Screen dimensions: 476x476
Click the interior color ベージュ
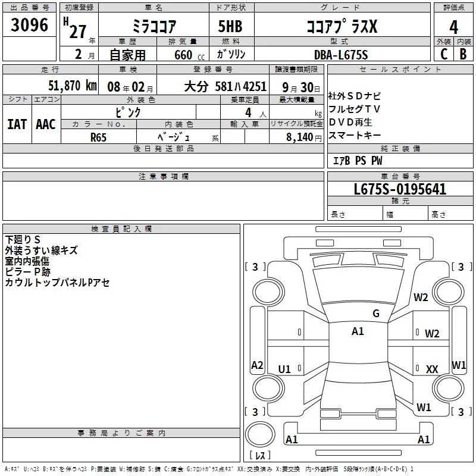tap(174, 137)
